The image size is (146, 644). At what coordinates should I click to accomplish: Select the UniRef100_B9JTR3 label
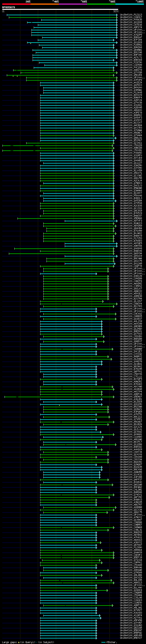pyautogui.click(x=131, y=306)
